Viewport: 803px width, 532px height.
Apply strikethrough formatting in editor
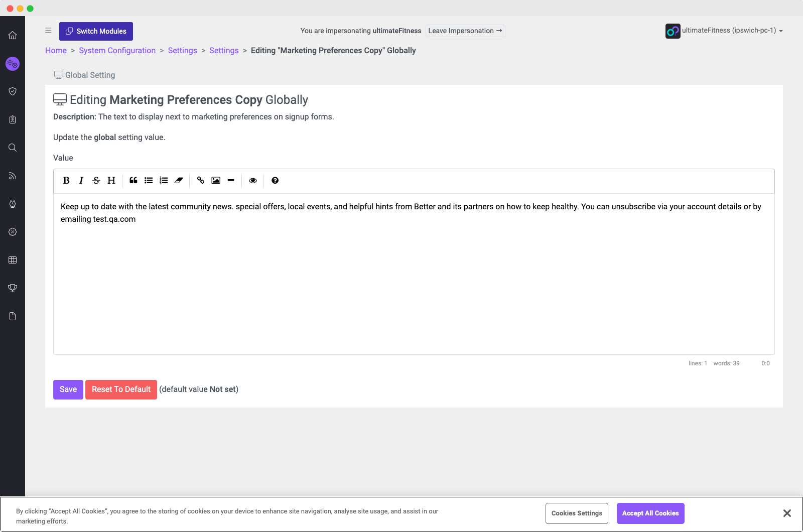[96, 181]
